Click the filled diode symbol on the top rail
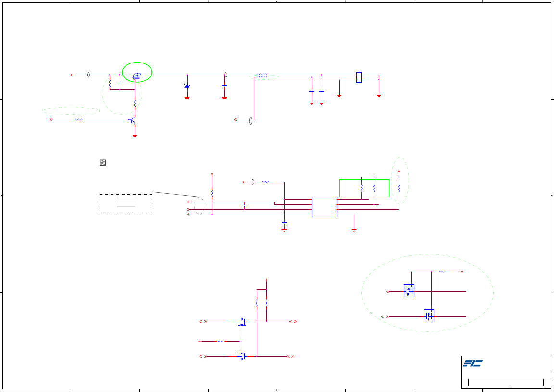Viewport: 554px width, 392px height. 187,86
